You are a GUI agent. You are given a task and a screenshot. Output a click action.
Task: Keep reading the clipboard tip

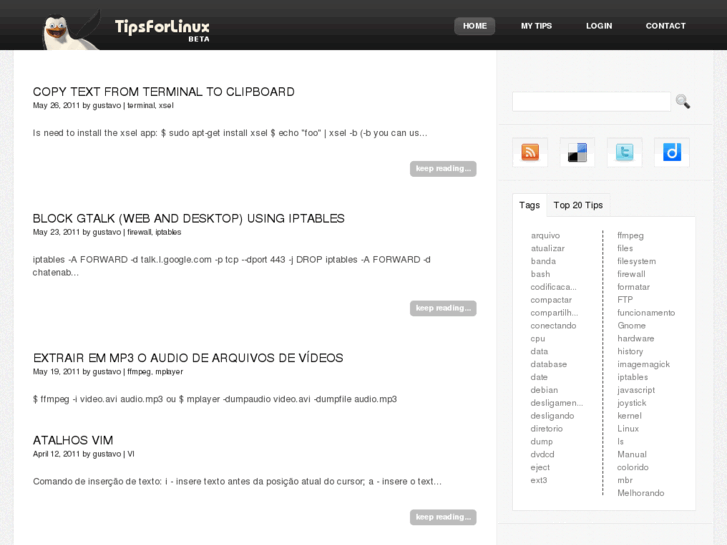click(x=443, y=169)
